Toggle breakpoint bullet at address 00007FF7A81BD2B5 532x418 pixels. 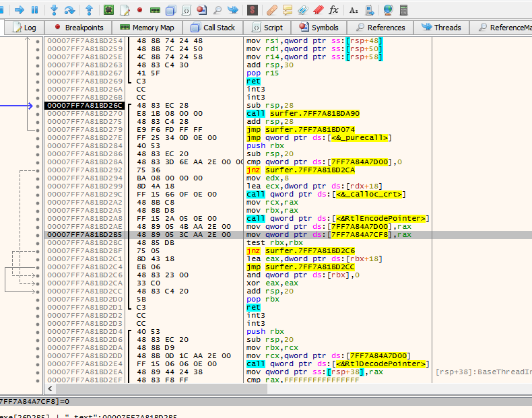(37, 234)
